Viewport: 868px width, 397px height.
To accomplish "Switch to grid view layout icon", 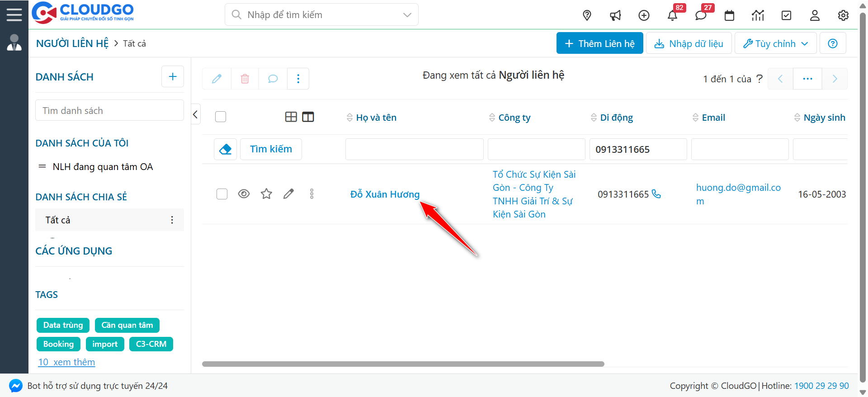I will [291, 117].
